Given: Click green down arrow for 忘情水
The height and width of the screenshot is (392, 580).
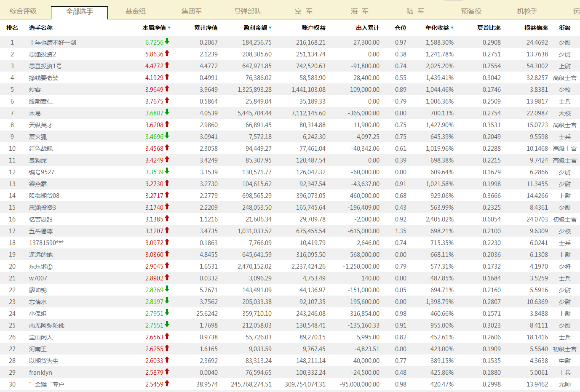Looking at the screenshot, I should [x=167, y=301].
